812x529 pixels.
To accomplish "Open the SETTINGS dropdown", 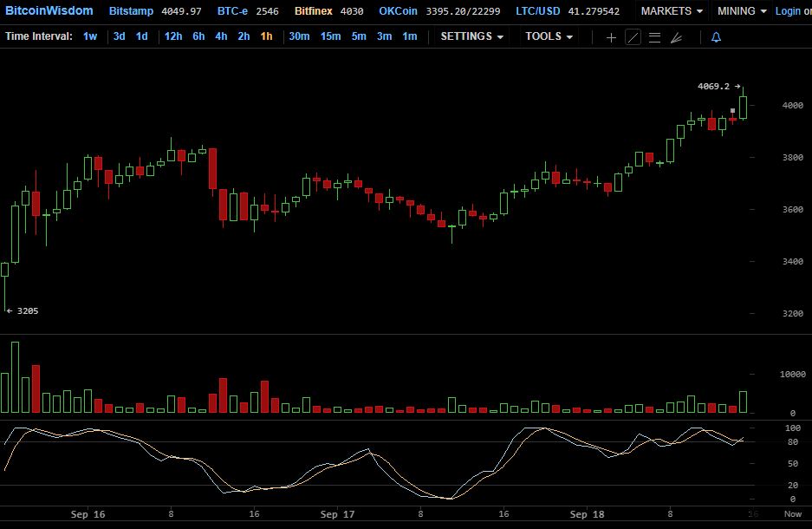I will [x=471, y=36].
